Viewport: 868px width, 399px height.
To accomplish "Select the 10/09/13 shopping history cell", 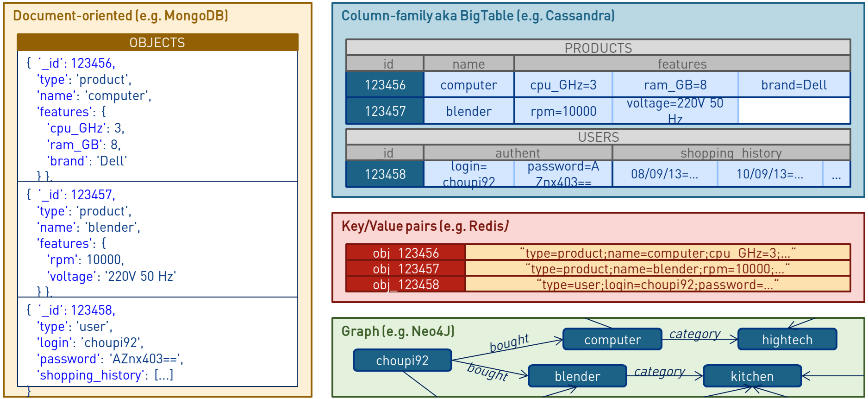I will (769, 174).
